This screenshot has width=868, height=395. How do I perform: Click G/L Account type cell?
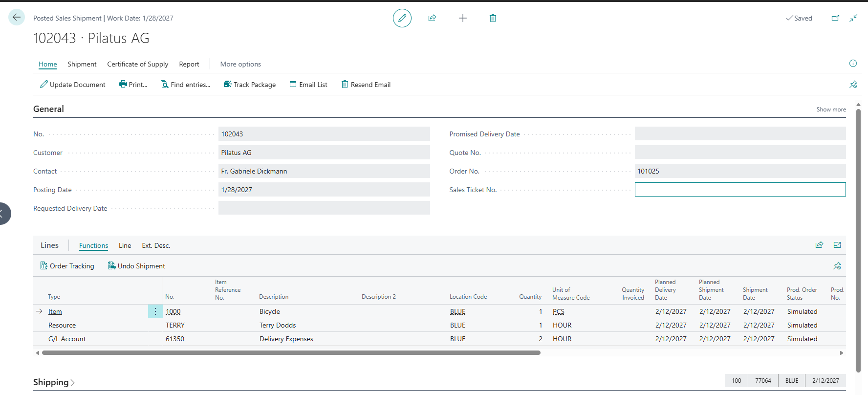67,339
